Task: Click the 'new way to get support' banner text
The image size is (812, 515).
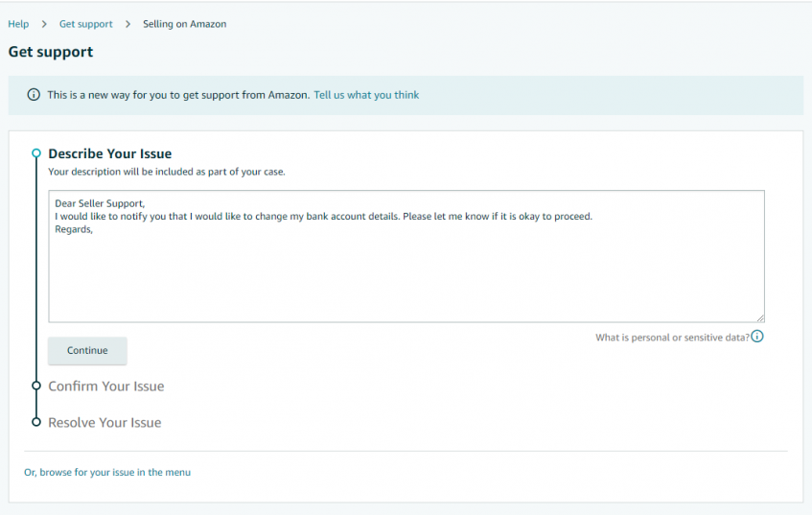Action: [x=178, y=95]
